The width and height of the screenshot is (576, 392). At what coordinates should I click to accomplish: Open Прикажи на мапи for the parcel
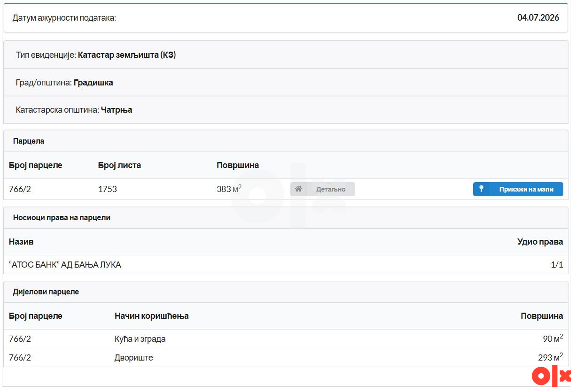click(x=518, y=189)
